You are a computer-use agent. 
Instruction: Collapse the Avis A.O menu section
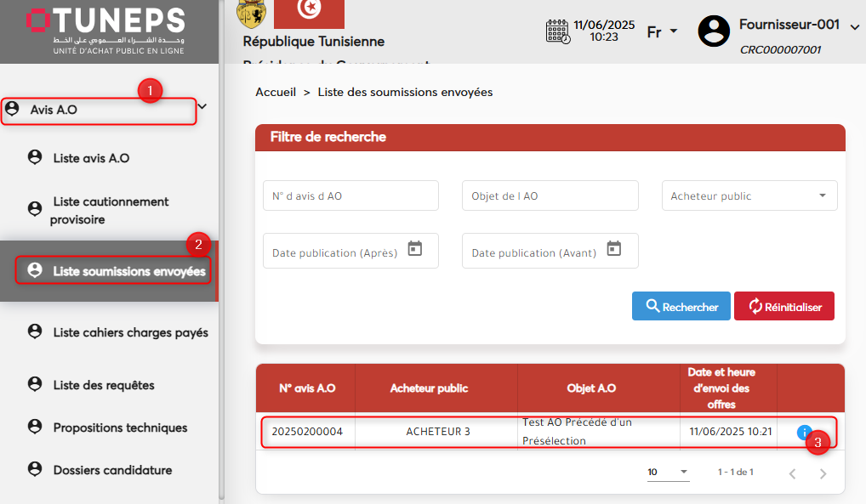tap(202, 106)
